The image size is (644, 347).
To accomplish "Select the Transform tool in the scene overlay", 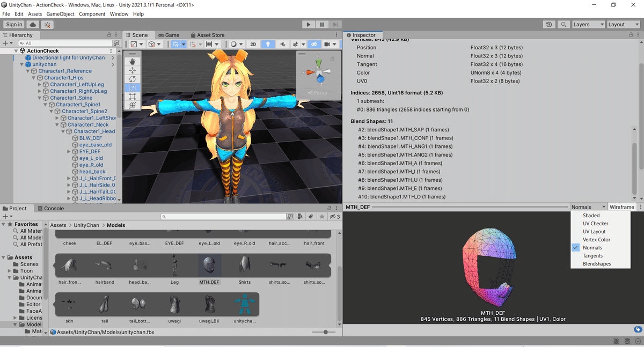I will coord(133,105).
